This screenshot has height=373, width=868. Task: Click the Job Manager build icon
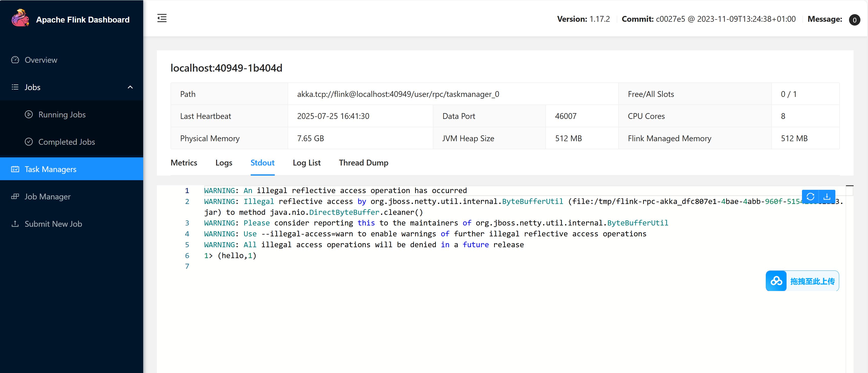tap(15, 196)
